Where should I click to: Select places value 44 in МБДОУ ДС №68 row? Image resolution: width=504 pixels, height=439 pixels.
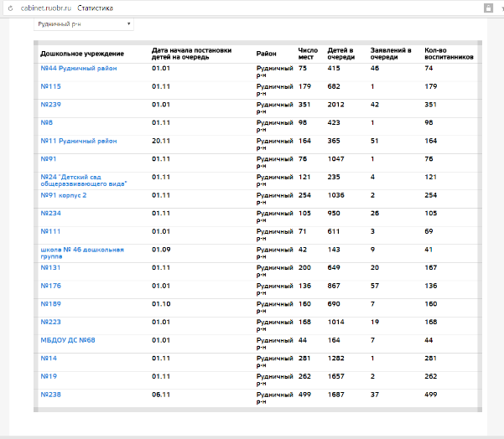click(303, 340)
